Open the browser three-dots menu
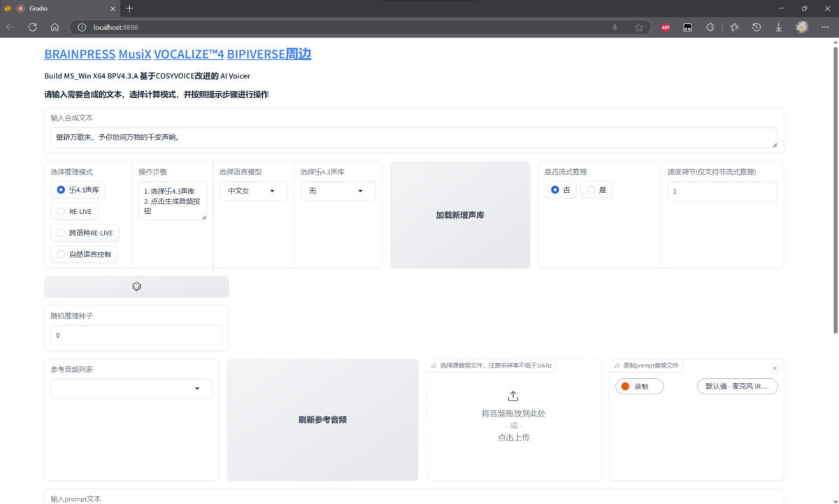 [x=826, y=27]
